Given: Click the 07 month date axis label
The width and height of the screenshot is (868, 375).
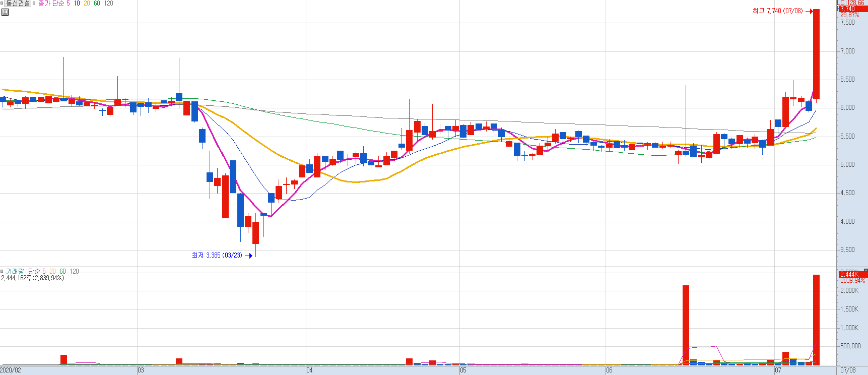Looking at the screenshot, I should click(x=778, y=370).
